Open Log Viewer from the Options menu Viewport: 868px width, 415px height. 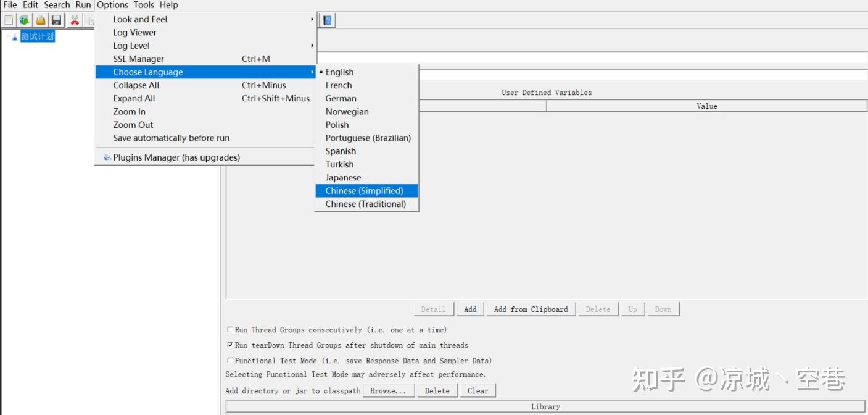coord(205,33)
